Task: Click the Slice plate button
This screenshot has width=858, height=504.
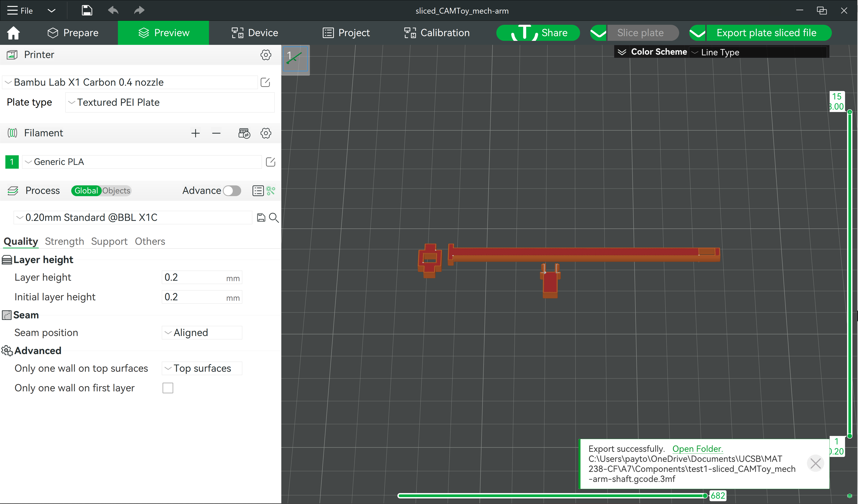Action: tap(643, 33)
